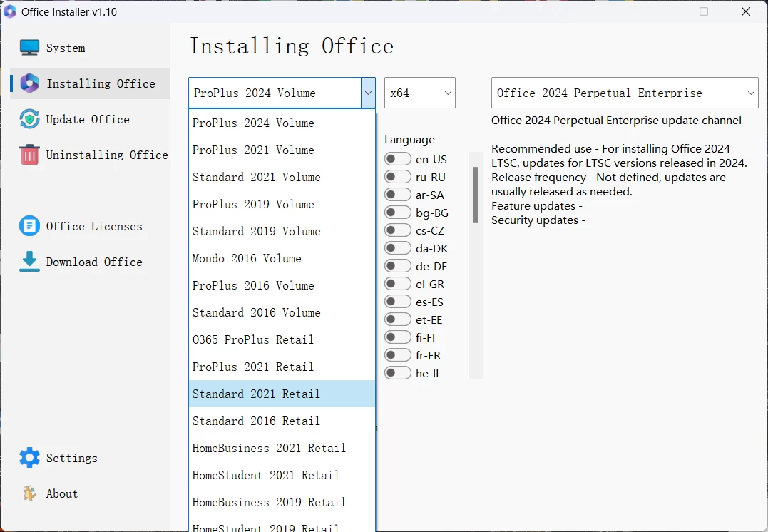This screenshot has width=768, height=532.
Task: Collapse the Office edition dropdown arrow
Action: 368,93
